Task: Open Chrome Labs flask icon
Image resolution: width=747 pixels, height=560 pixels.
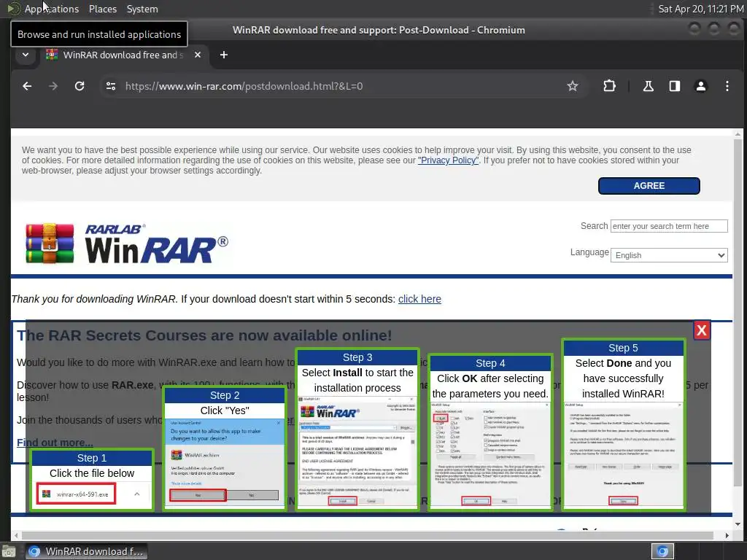Action: point(649,86)
